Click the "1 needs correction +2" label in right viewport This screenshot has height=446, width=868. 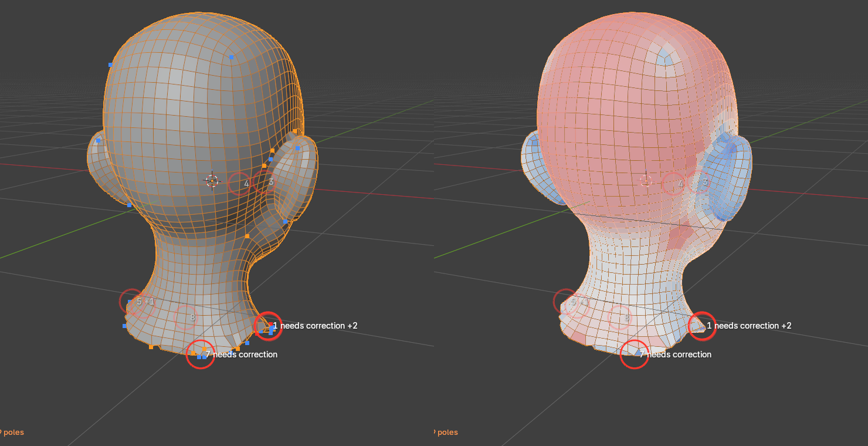(x=749, y=326)
